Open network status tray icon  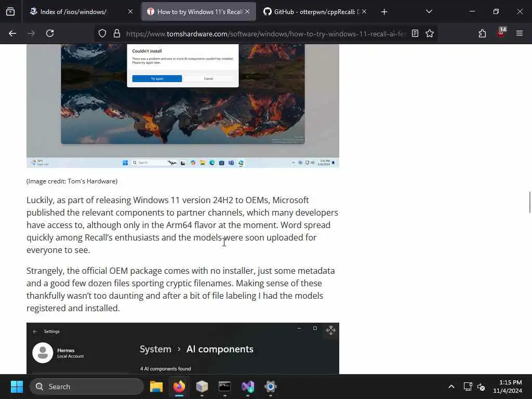pos(468,387)
